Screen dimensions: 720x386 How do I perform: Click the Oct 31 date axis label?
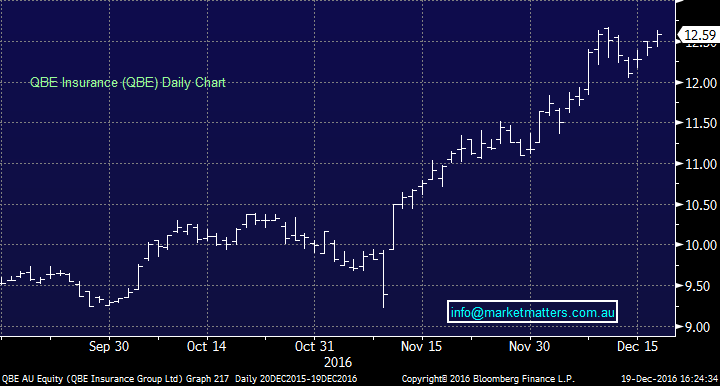314,346
